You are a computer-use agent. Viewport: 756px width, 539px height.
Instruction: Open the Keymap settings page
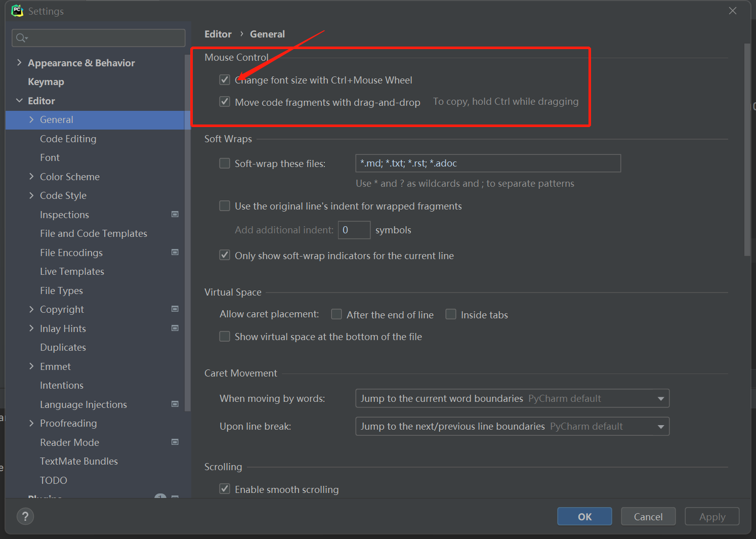[46, 82]
